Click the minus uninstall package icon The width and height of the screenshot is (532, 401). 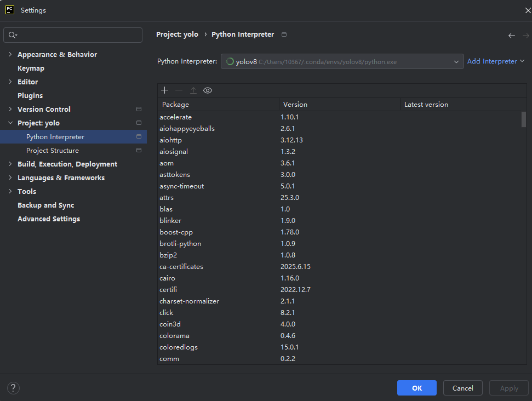(179, 90)
